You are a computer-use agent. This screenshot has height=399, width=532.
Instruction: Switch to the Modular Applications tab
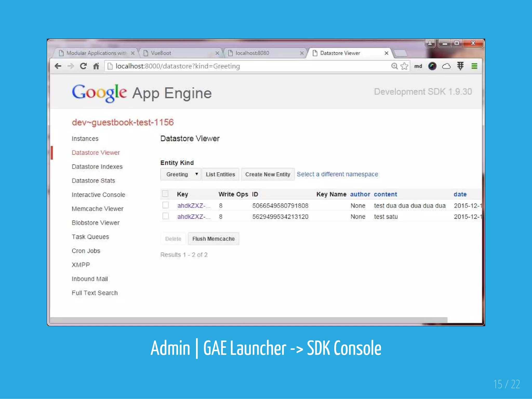click(96, 53)
